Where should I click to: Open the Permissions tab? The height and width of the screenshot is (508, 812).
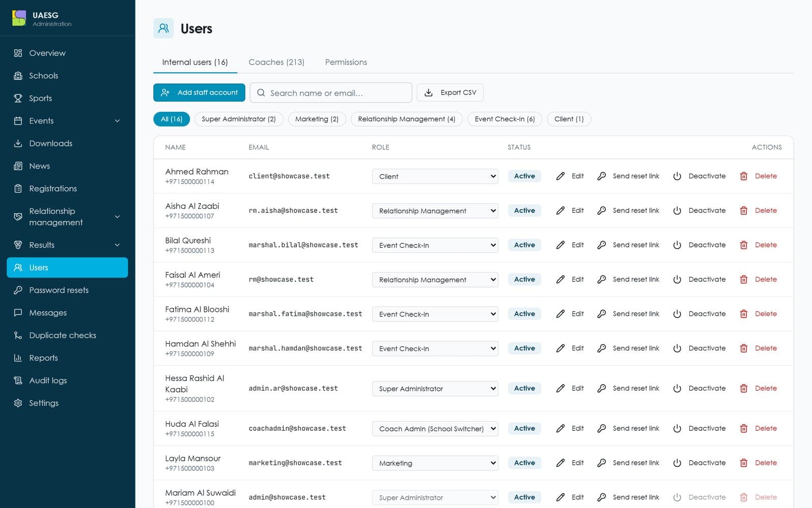tap(346, 62)
